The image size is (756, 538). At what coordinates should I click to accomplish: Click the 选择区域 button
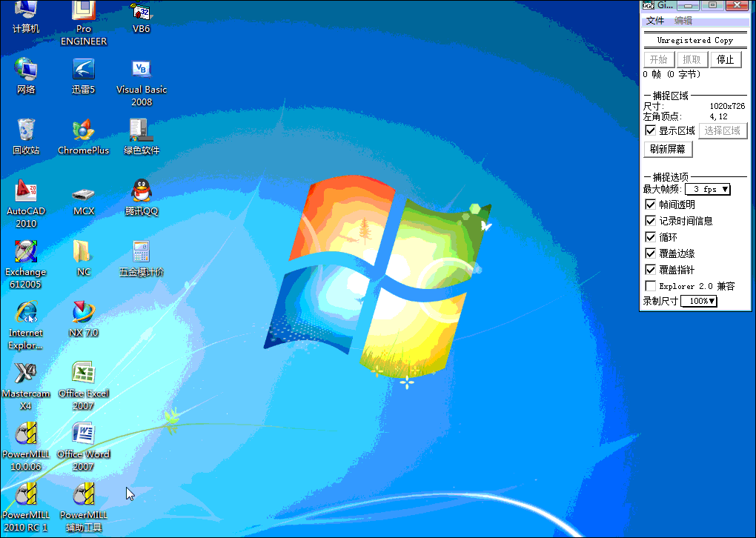(723, 130)
